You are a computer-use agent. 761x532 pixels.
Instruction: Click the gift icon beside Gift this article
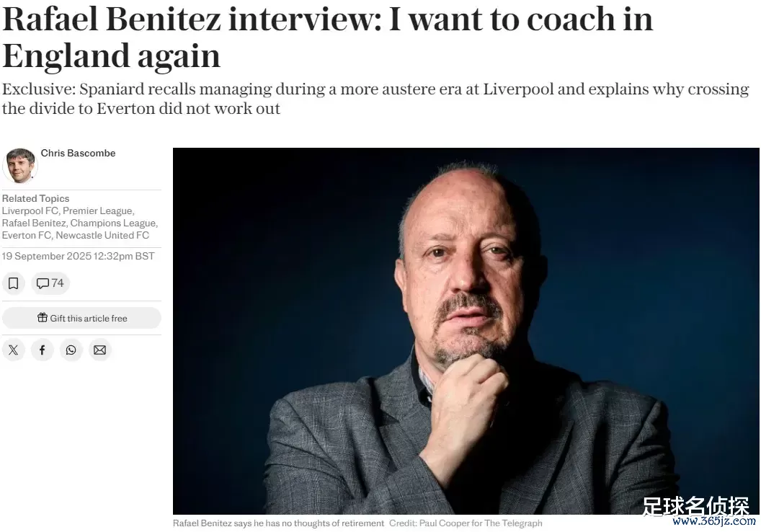43,318
